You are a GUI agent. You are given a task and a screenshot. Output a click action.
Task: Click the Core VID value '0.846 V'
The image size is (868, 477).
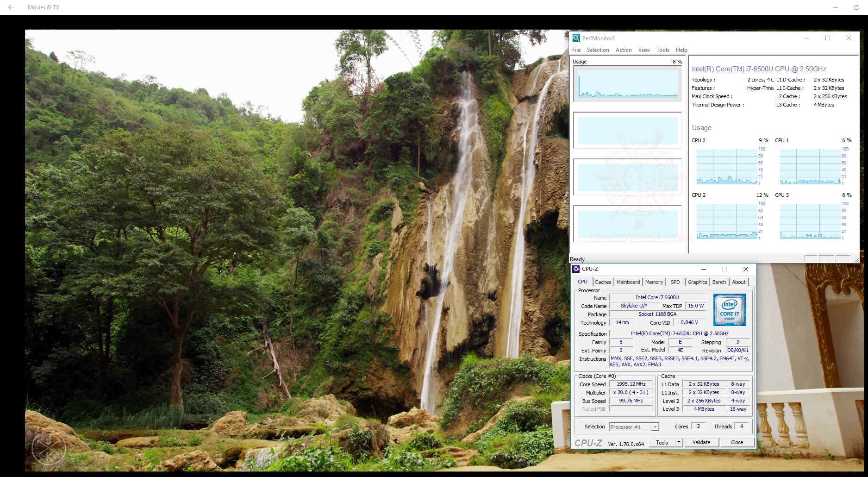point(689,322)
